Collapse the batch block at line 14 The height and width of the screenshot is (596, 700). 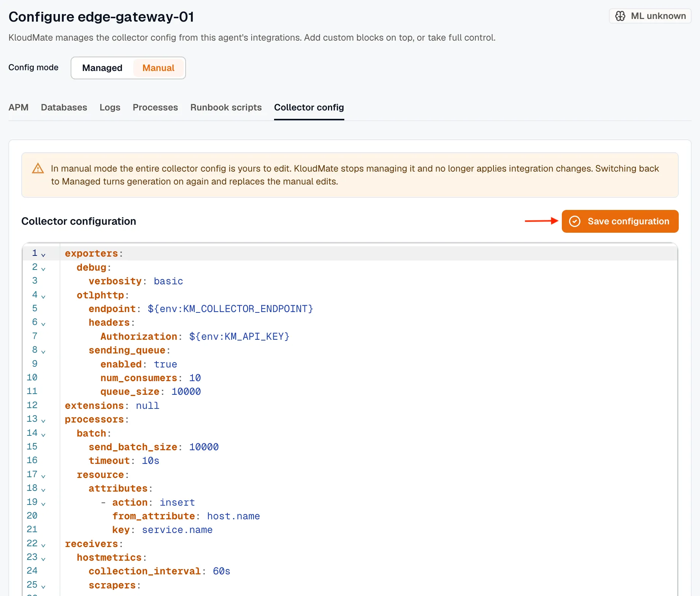coord(43,434)
